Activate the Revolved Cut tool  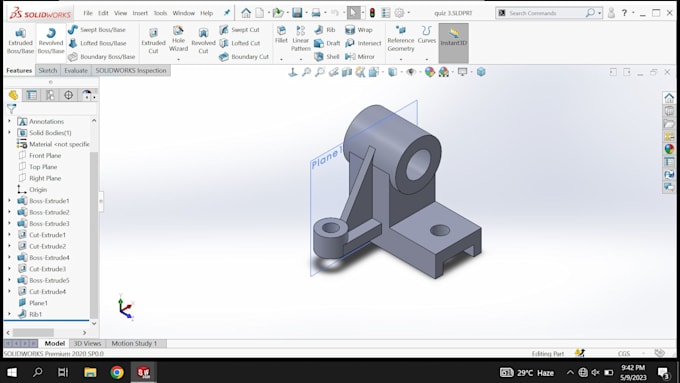[x=203, y=41]
